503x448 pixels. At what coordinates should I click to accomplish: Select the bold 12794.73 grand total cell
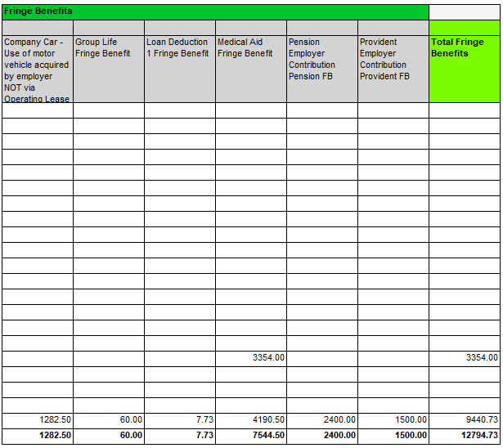[464, 436]
